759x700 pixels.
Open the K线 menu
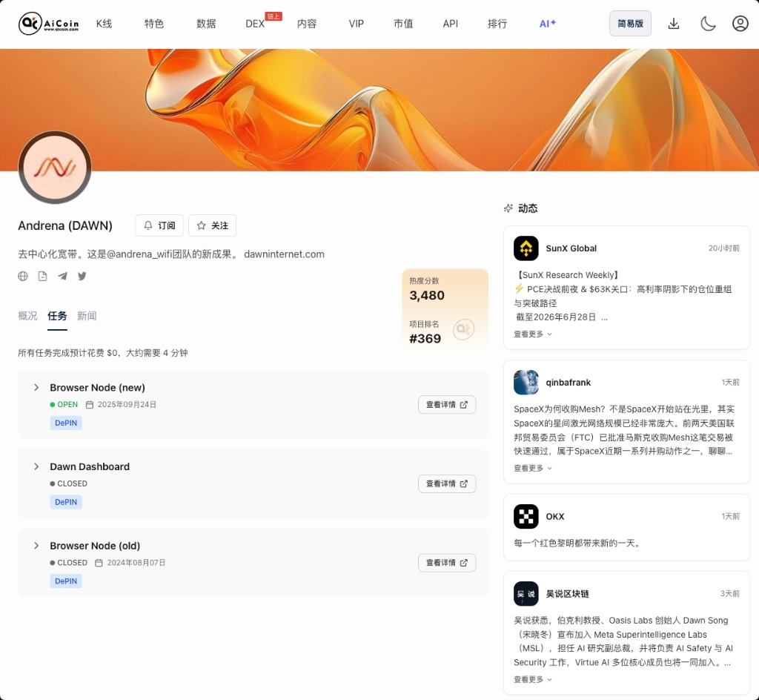point(104,23)
